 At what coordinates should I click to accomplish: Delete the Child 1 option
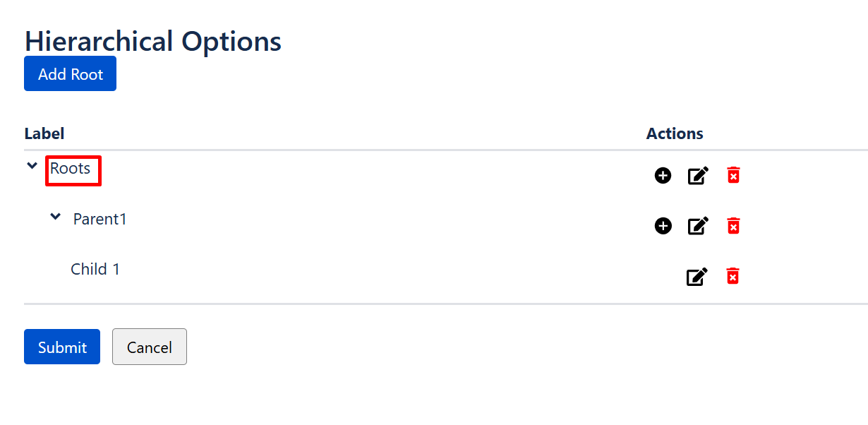coord(732,276)
